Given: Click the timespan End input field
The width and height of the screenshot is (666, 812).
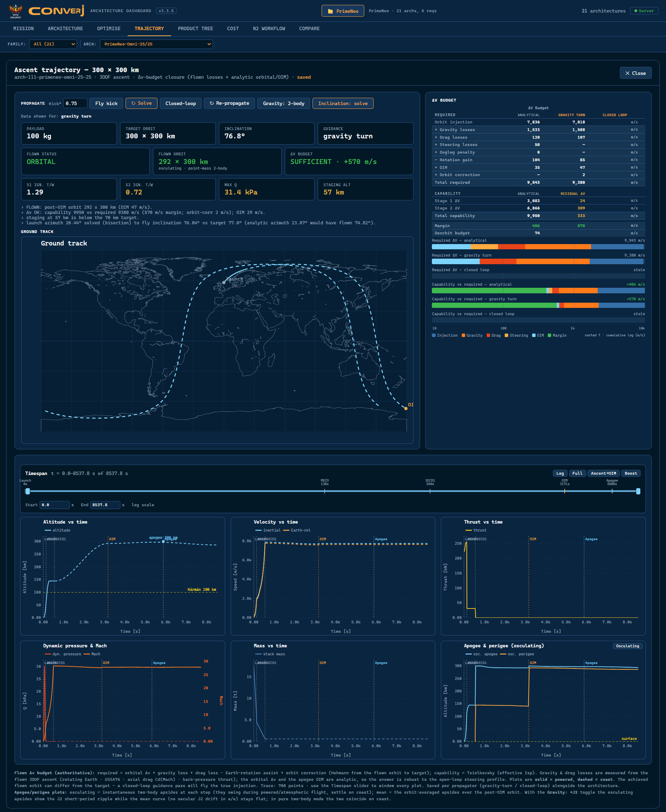Looking at the screenshot, I should click(105, 504).
